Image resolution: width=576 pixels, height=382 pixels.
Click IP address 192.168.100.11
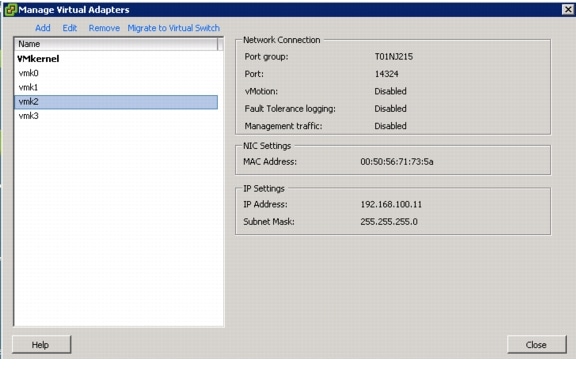(391, 204)
